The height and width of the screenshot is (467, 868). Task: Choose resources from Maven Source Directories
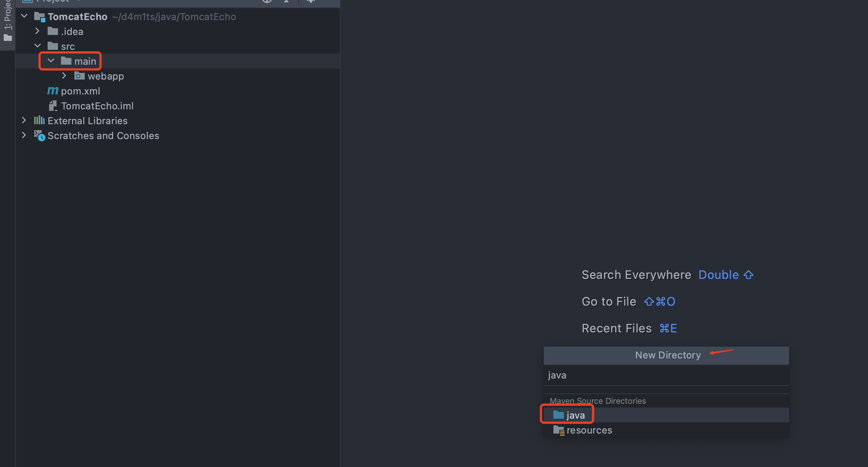click(589, 430)
